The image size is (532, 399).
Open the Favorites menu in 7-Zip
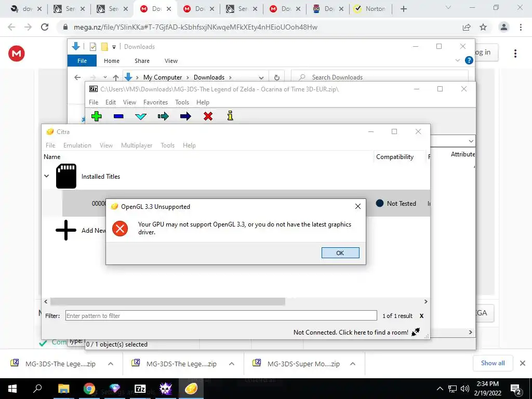155,102
